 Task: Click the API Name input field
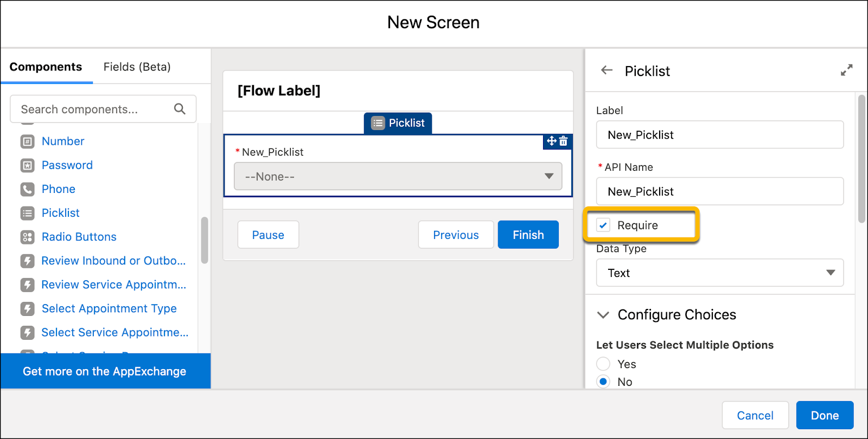[x=720, y=191]
